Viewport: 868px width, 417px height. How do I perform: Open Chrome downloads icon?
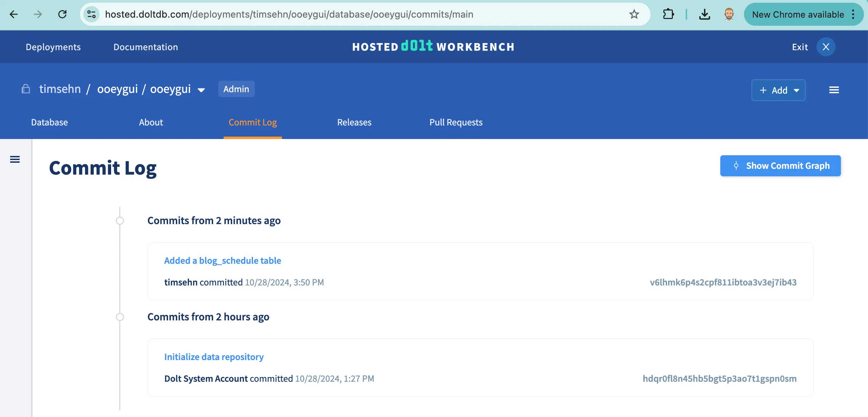[x=704, y=14]
